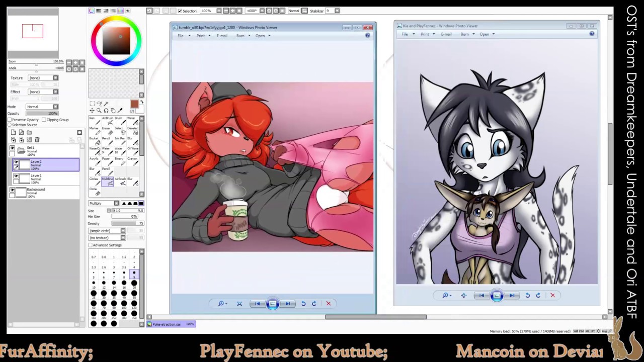The width and height of the screenshot is (644, 362).
Task: Click the navigator canvas thumbnail
Action: pos(33,34)
